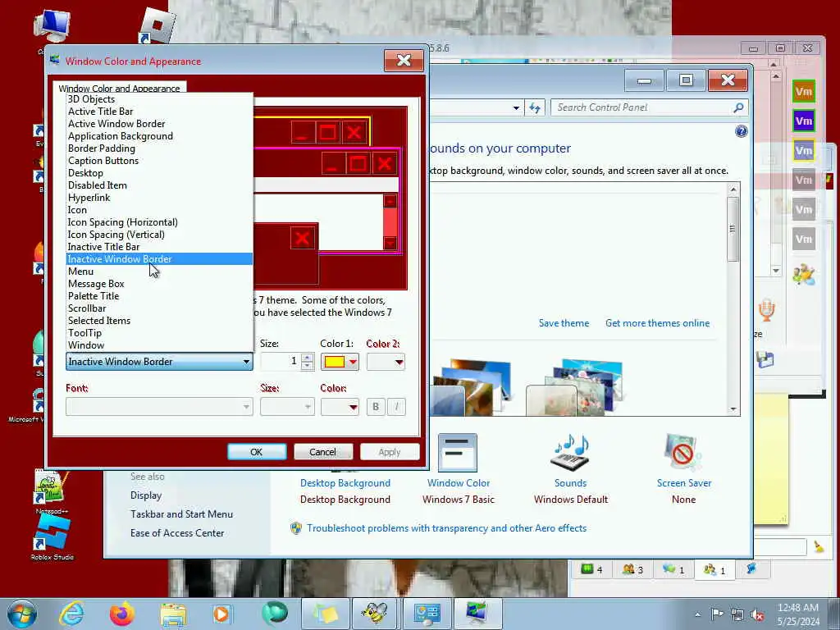Screen dimensions: 840x630
Task: Open the Font name combo box
Action: click(159, 407)
